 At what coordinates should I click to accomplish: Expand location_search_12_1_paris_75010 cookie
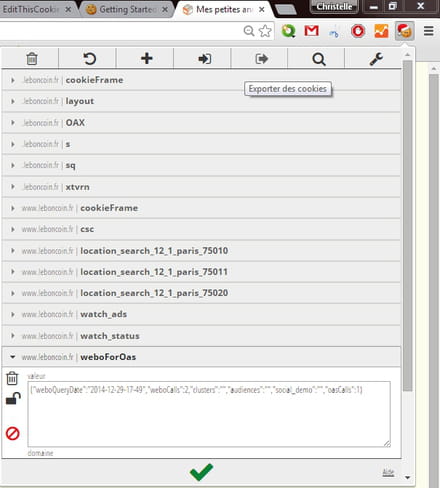[x=201, y=251]
